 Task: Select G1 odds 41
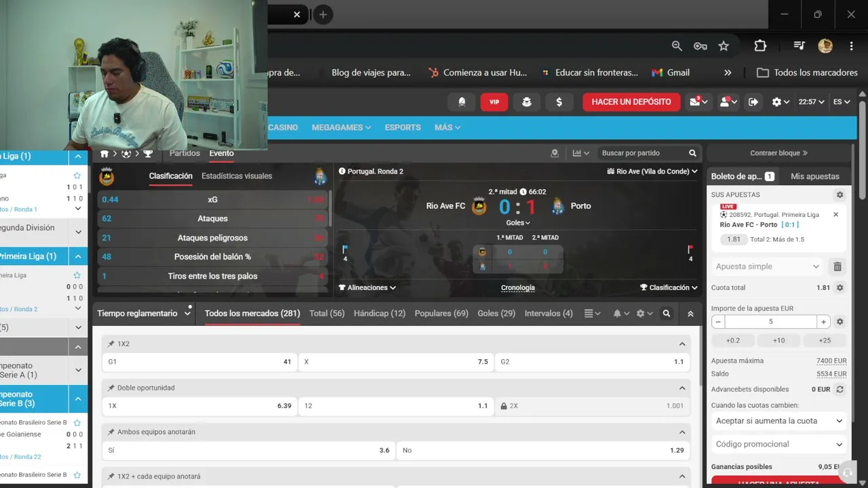click(199, 362)
